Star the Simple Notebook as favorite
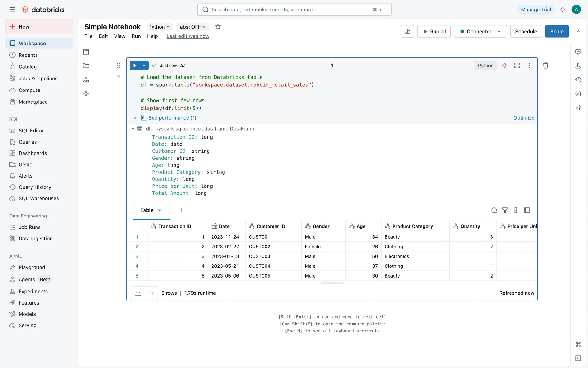 (218, 27)
